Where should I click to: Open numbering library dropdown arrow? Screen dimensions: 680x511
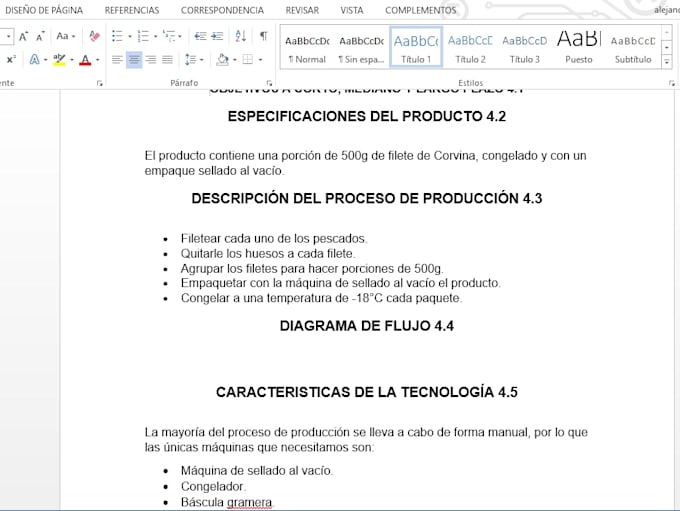click(x=155, y=36)
